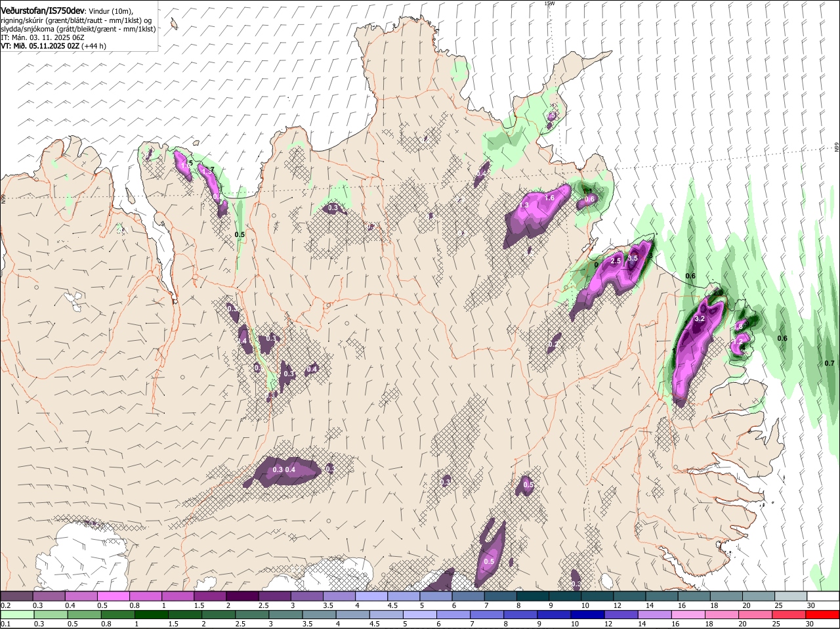
Task: Click the violet swatch labeled 14 in the green scale
Action: coord(655,615)
